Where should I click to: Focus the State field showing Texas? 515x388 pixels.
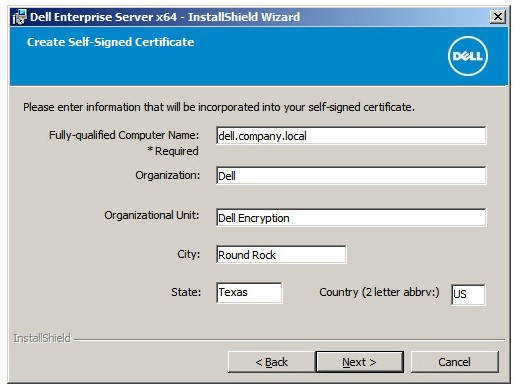[249, 292]
